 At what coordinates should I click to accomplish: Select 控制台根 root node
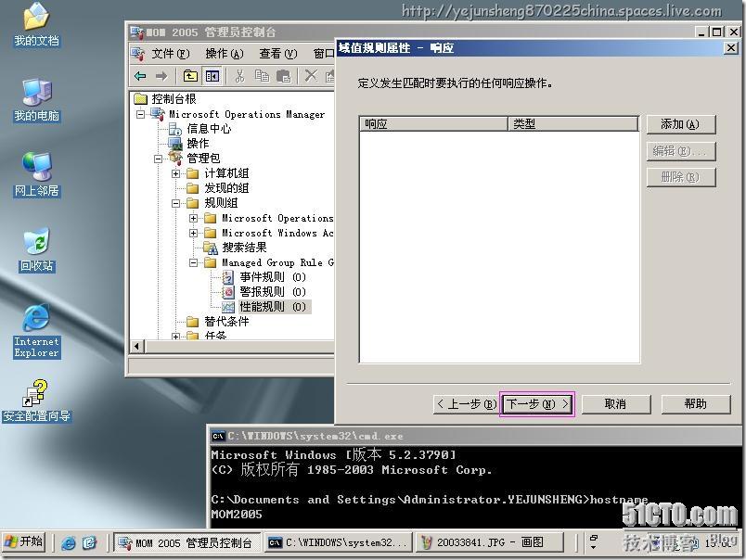point(174,99)
